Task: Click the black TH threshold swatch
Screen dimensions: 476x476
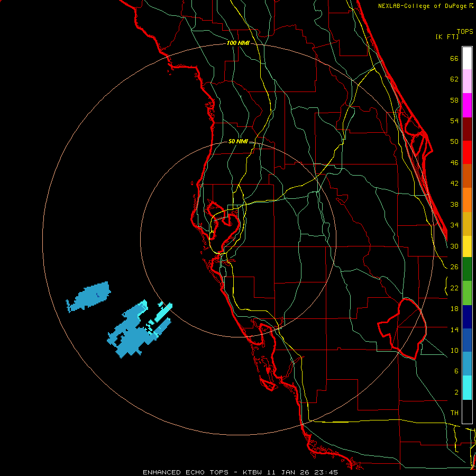Action: point(467,411)
